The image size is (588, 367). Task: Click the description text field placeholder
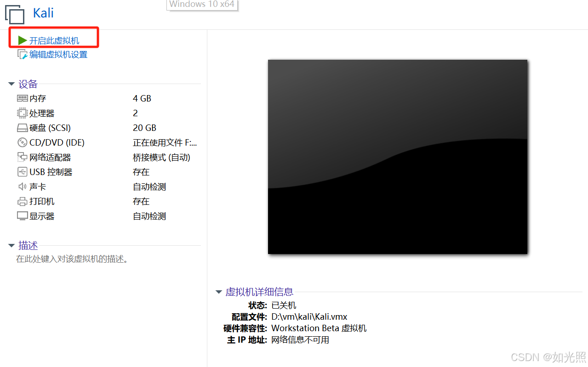coord(72,259)
